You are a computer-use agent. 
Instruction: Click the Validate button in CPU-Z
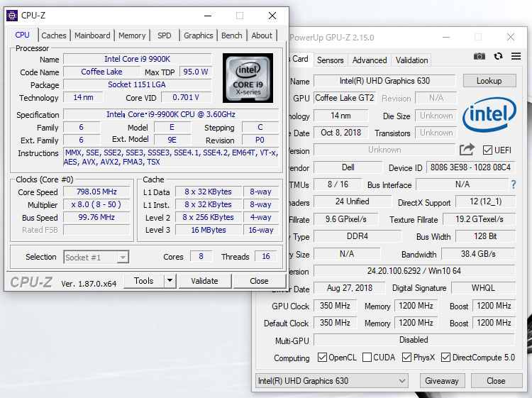(204, 281)
